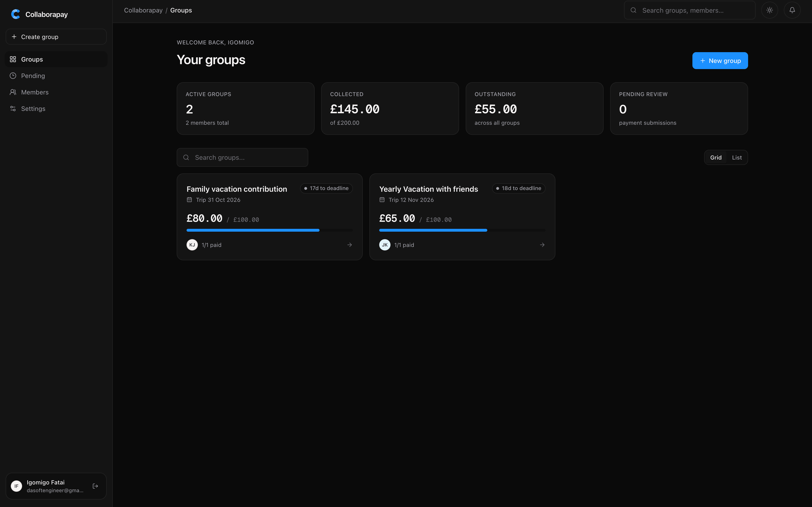The image size is (812, 507).
Task: Click the Groups breadcrumb
Action: pos(181,10)
